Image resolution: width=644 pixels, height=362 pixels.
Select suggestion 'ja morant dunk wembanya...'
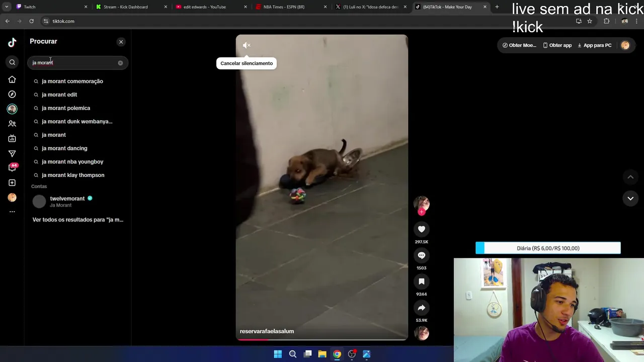tap(78, 121)
